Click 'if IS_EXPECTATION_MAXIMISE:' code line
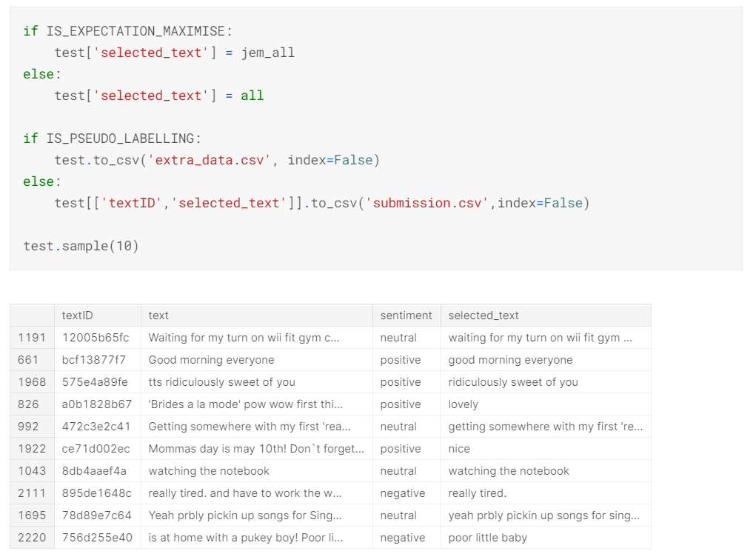The image size is (756, 554). [128, 31]
